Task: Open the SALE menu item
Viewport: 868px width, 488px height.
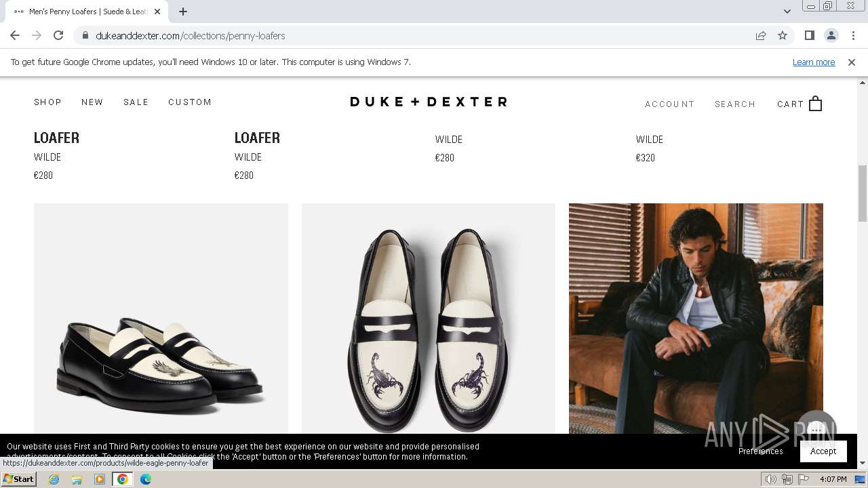Action: tap(136, 102)
